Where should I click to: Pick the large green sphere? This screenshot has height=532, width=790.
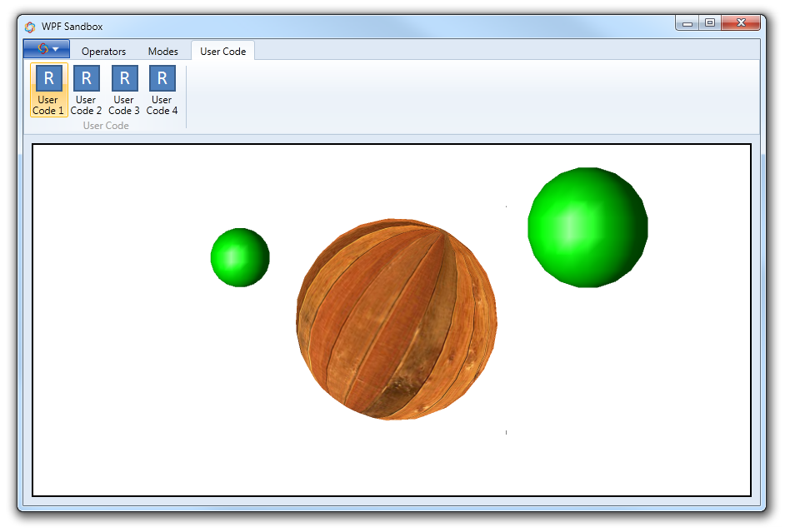(x=587, y=227)
